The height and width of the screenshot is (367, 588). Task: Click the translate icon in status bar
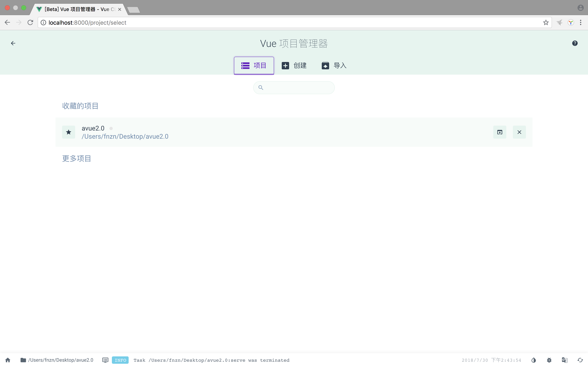coord(565,360)
